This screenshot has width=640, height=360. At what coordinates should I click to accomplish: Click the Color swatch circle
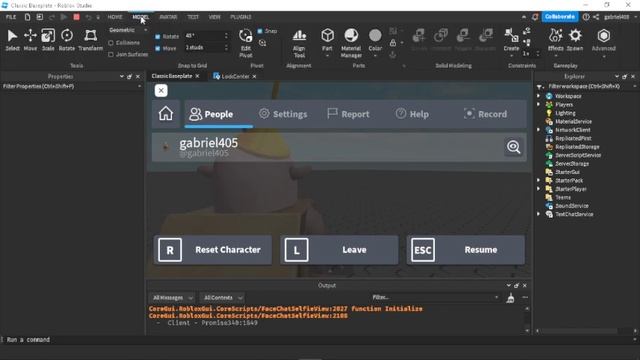pyautogui.click(x=375, y=36)
